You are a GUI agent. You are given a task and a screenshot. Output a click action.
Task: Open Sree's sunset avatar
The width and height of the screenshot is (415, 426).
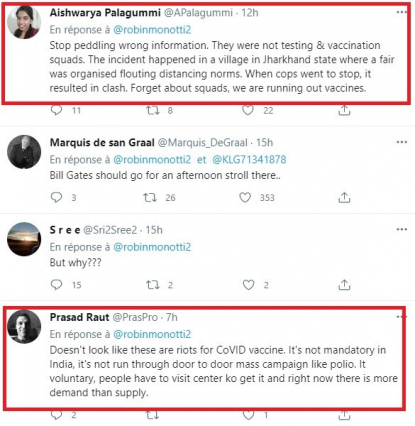[24, 239]
